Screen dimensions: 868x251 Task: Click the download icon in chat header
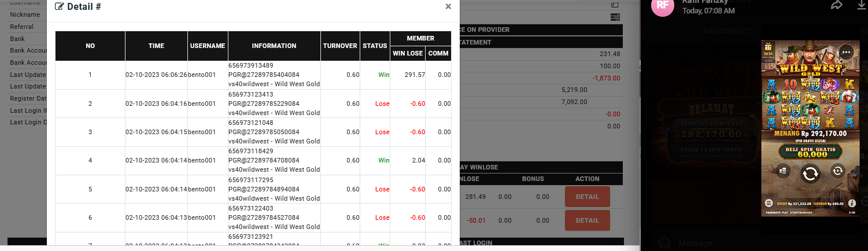point(862,5)
